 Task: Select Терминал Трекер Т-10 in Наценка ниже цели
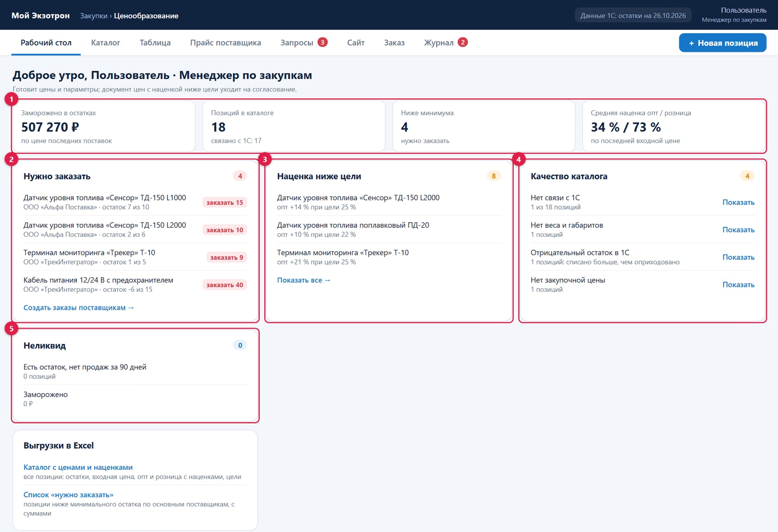click(x=389, y=257)
